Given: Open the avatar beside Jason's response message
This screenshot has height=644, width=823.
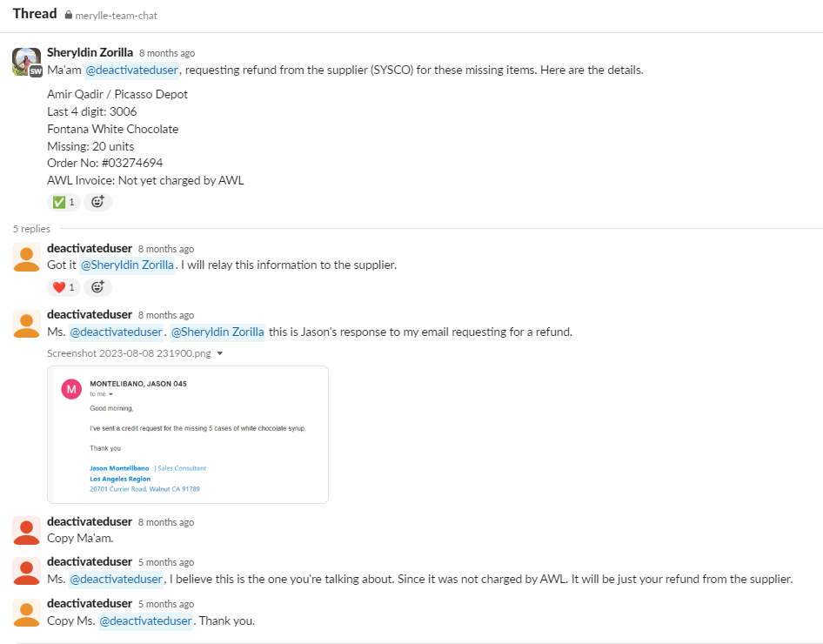Looking at the screenshot, I should [x=26, y=324].
